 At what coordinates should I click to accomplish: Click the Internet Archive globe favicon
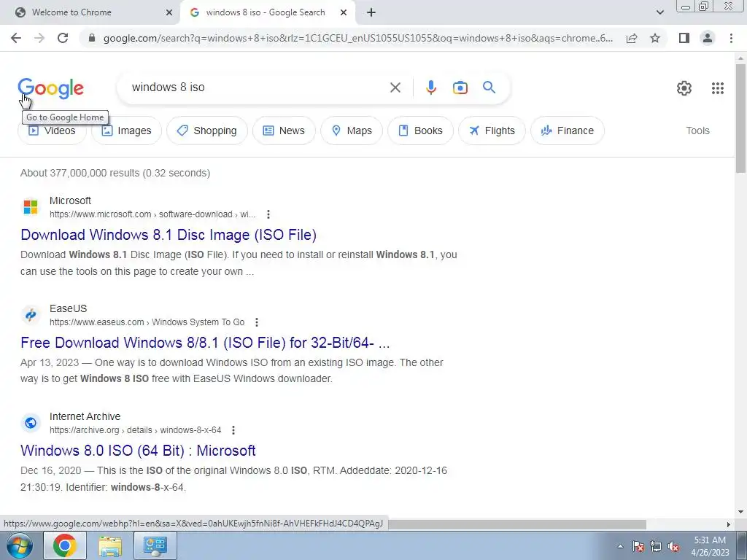31,423
